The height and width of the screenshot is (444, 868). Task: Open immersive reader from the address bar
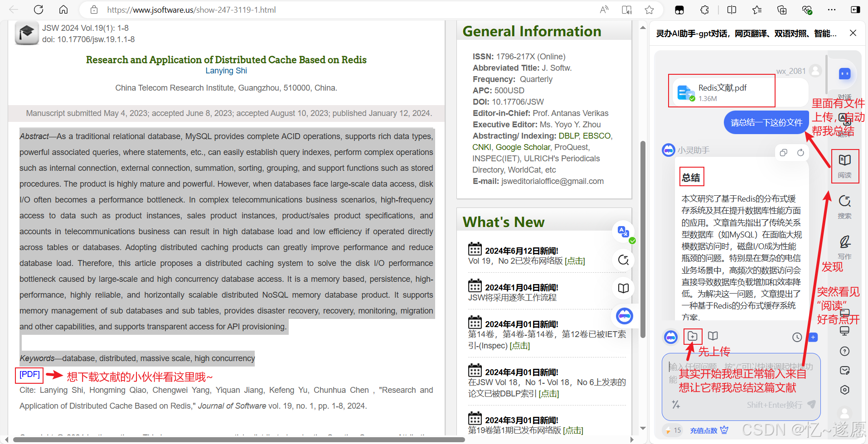627,10
